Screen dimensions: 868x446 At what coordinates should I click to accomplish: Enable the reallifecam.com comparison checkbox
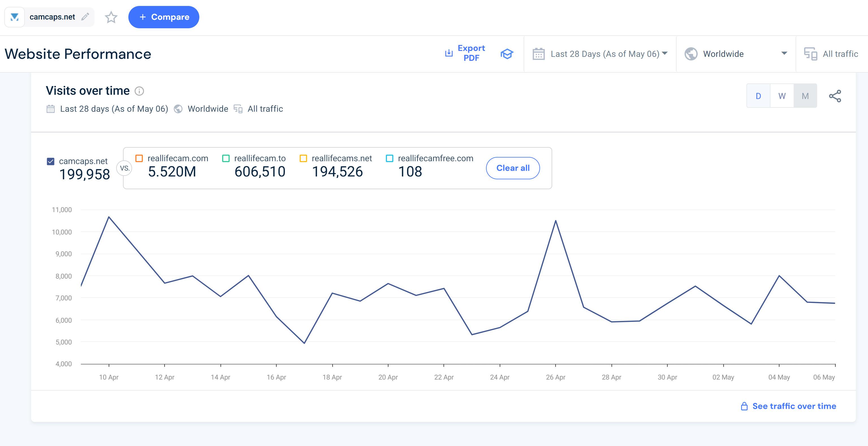point(139,158)
